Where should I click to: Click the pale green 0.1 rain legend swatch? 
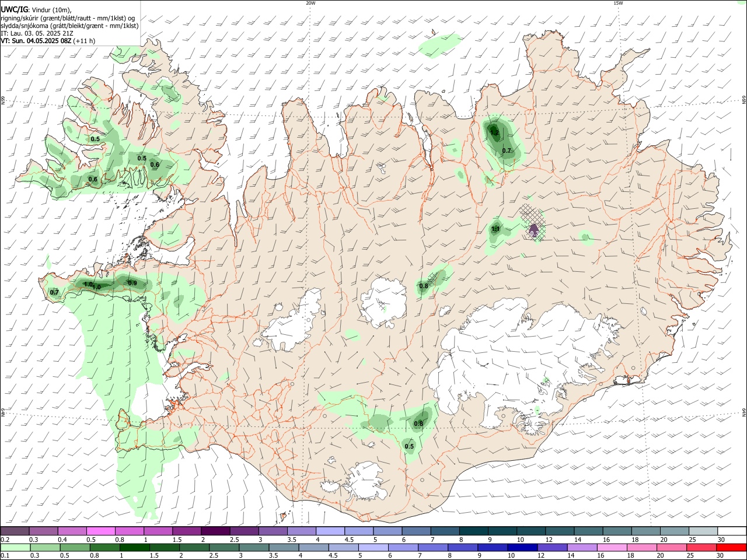(15, 548)
